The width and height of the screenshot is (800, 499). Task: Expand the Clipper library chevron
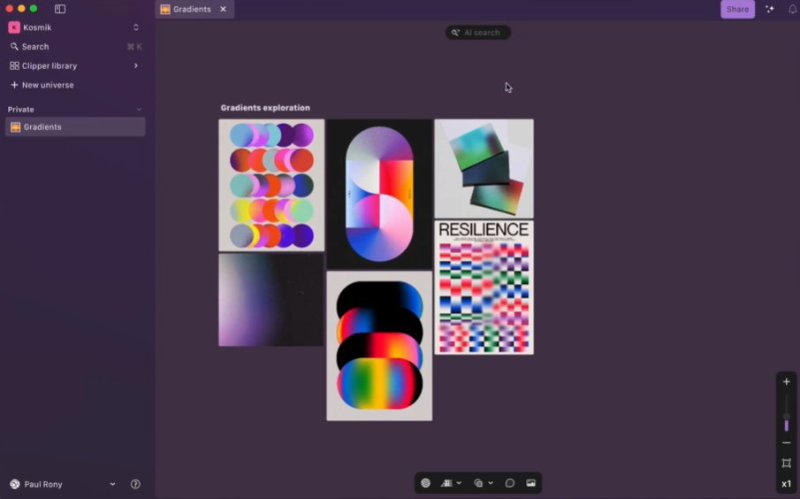click(x=136, y=66)
